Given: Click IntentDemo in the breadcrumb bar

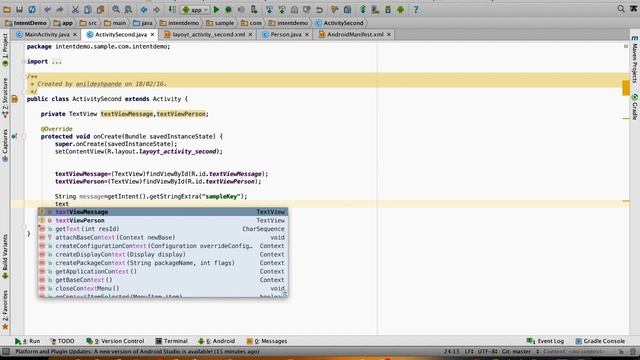Looking at the screenshot, I should (x=26, y=23).
